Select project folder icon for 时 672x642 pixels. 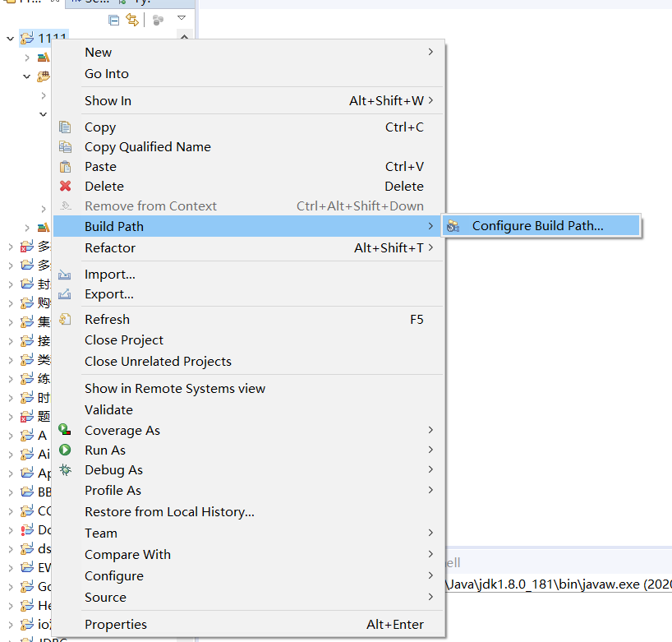coord(27,398)
